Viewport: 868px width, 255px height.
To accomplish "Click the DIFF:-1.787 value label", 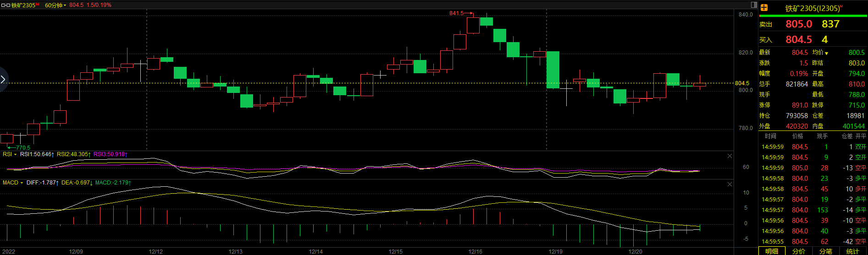I will click(42, 183).
